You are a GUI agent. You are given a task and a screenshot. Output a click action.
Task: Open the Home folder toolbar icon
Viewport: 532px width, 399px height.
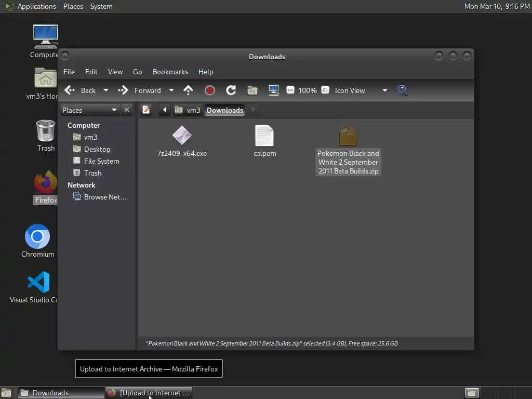pos(252,90)
